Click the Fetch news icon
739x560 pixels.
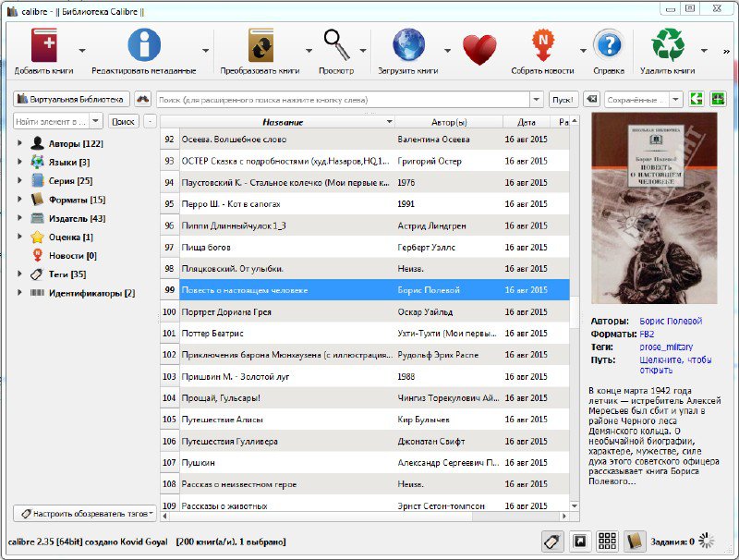[x=543, y=45]
